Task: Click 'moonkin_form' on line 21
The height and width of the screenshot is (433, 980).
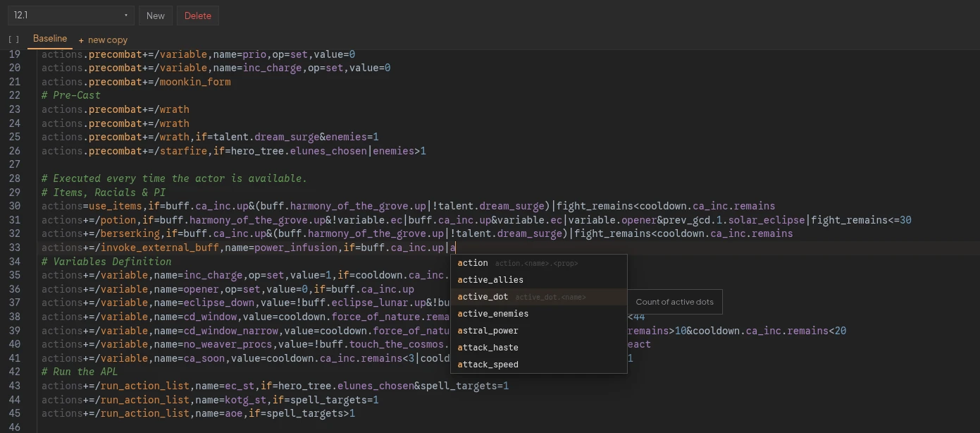Action: pos(195,82)
